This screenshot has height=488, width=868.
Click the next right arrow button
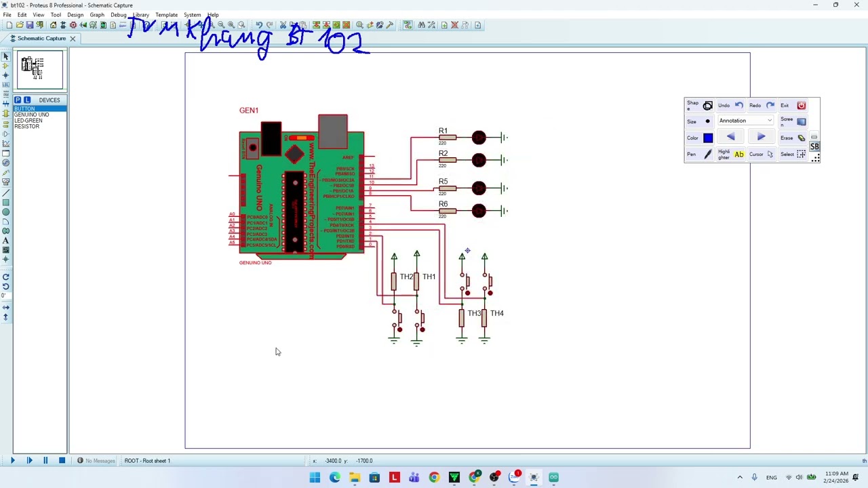coord(761,138)
